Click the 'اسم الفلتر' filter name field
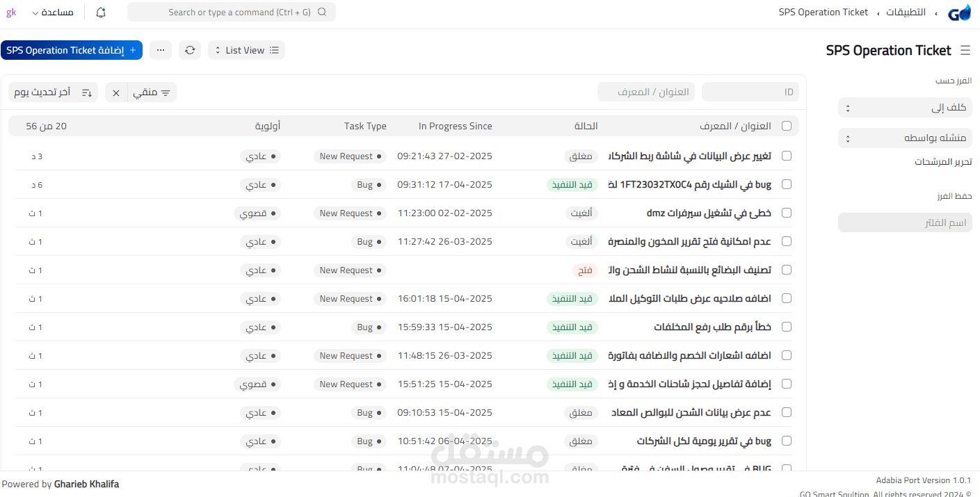980x497 pixels. click(x=905, y=222)
